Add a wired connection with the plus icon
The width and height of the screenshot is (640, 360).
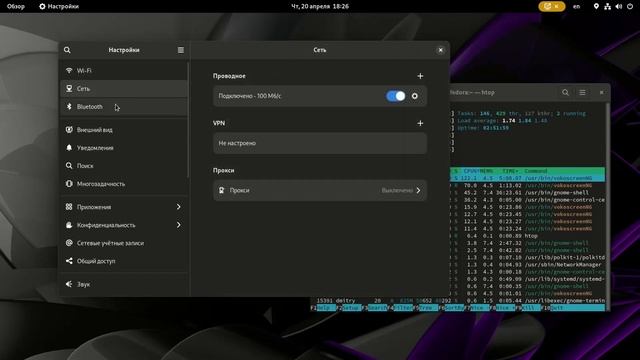click(420, 76)
